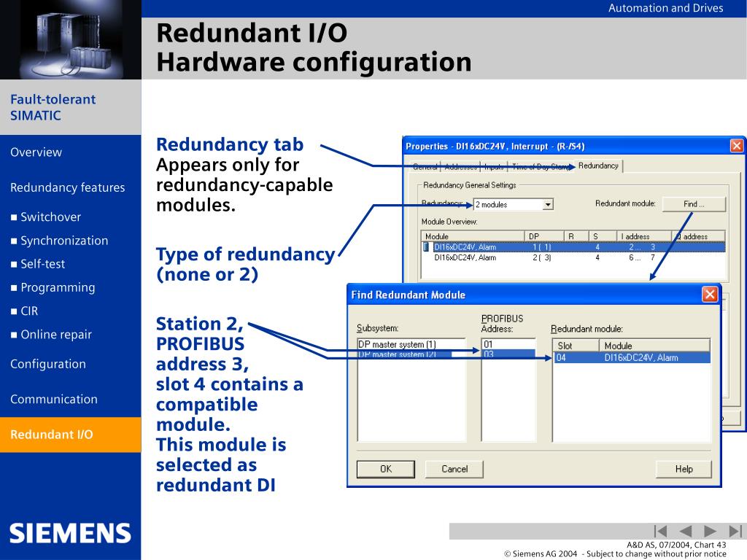The width and height of the screenshot is (747, 560).
Task: Close the Find Redundant Module dialog
Action: click(x=709, y=295)
